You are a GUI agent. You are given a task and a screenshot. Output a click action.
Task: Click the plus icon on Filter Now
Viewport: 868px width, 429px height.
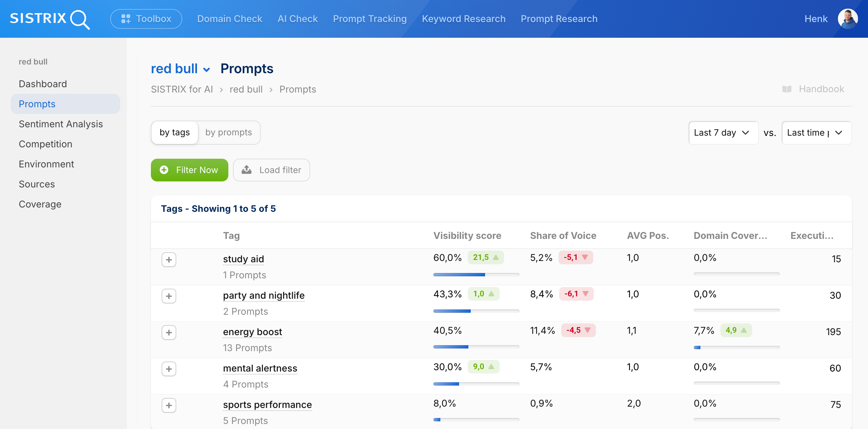[164, 170]
